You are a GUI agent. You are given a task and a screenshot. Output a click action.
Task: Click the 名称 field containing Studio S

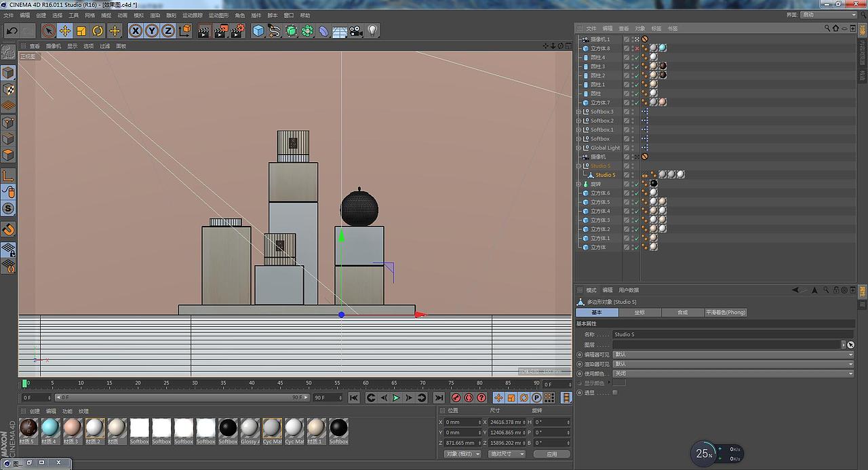tap(733, 334)
